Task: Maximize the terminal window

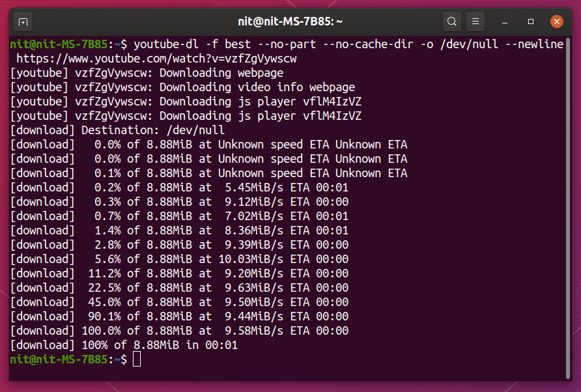Action: (529, 21)
